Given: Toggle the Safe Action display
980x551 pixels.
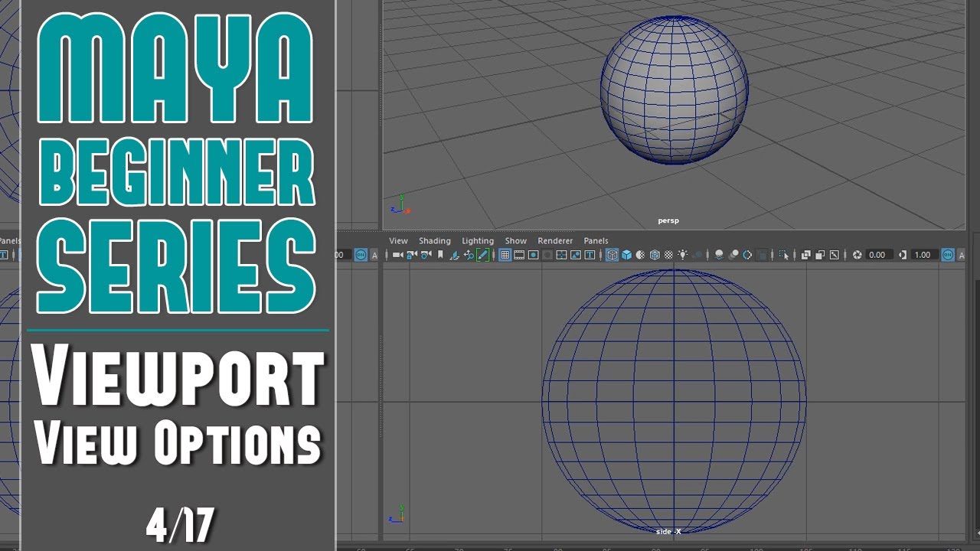Looking at the screenshot, I should [x=576, y=255].
